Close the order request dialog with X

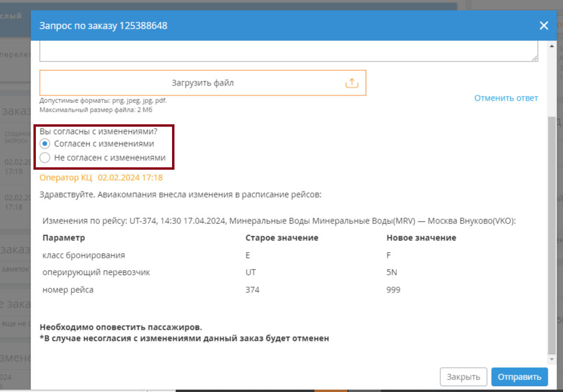pyautogui.click(x=543, y=26)
